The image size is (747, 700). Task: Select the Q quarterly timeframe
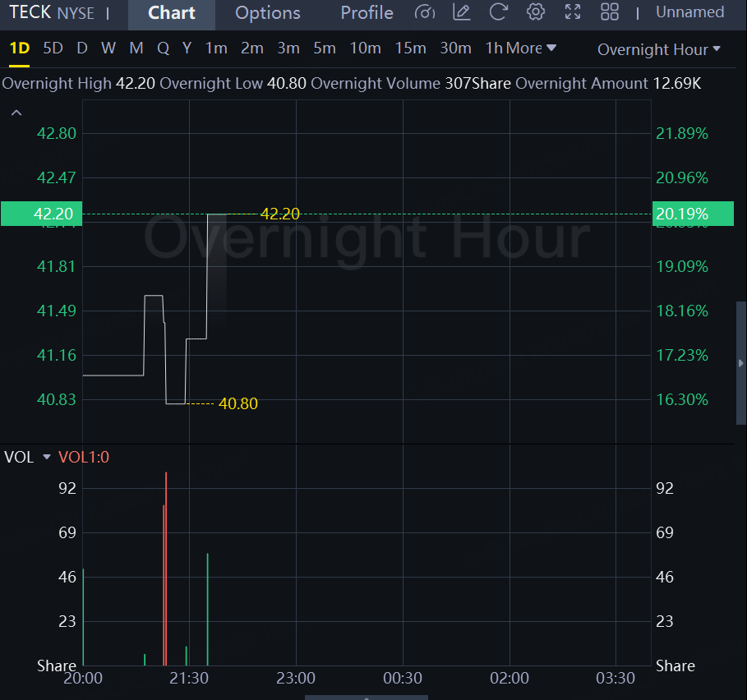coord(163,48)
